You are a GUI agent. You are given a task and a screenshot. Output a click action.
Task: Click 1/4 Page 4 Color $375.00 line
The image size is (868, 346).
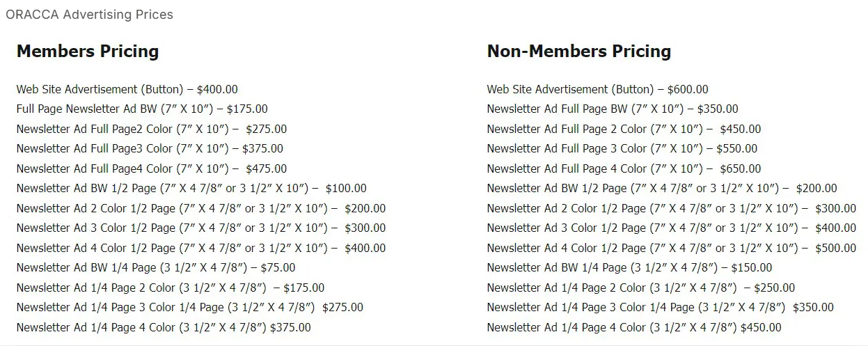(x=164, y=328)
